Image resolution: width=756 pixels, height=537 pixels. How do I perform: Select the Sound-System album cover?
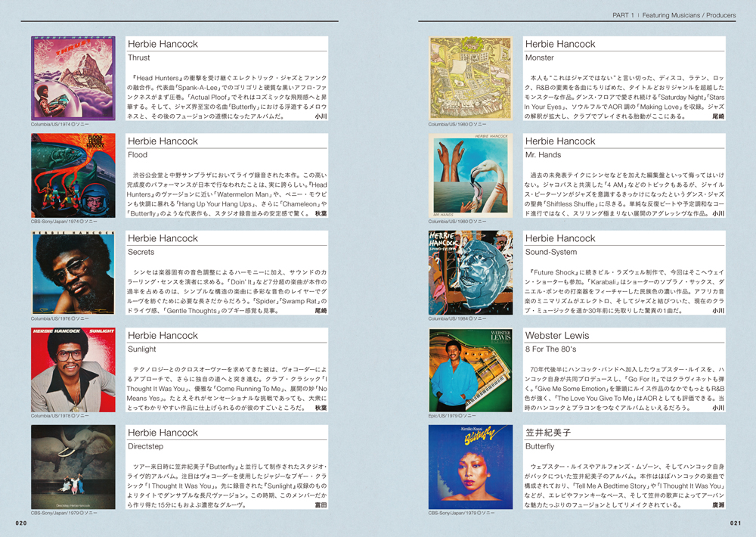[470, 272]
